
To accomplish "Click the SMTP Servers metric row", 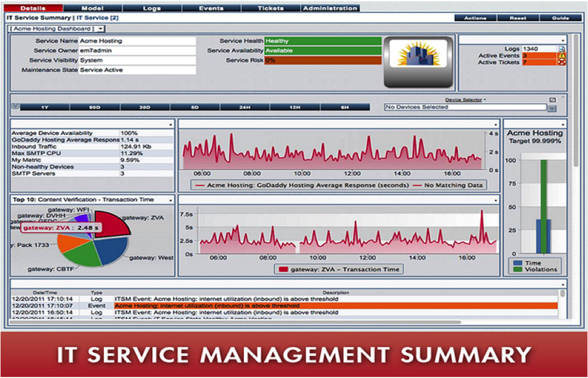I will 92,174.
